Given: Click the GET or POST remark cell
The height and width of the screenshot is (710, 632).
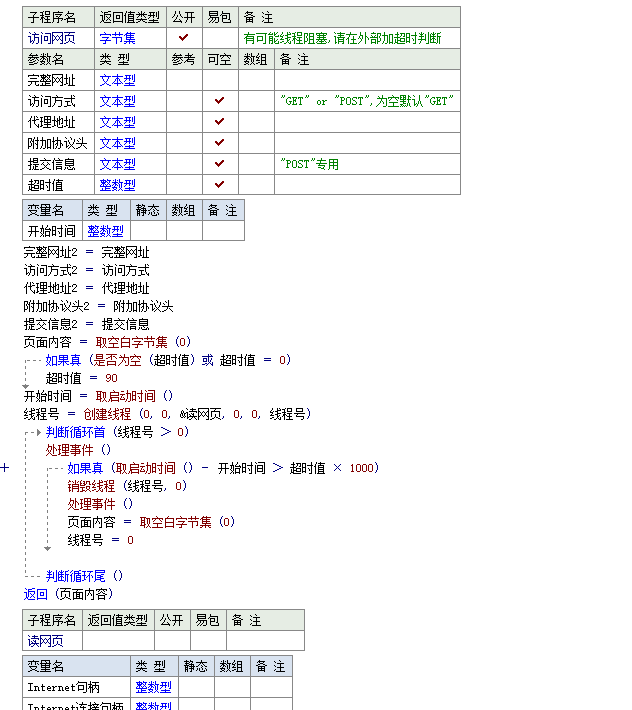Looking at the screenshot, I should coord(367,101).
